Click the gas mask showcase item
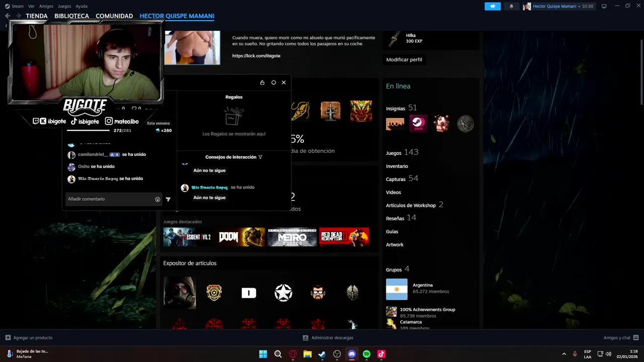 tap(180, 293)
